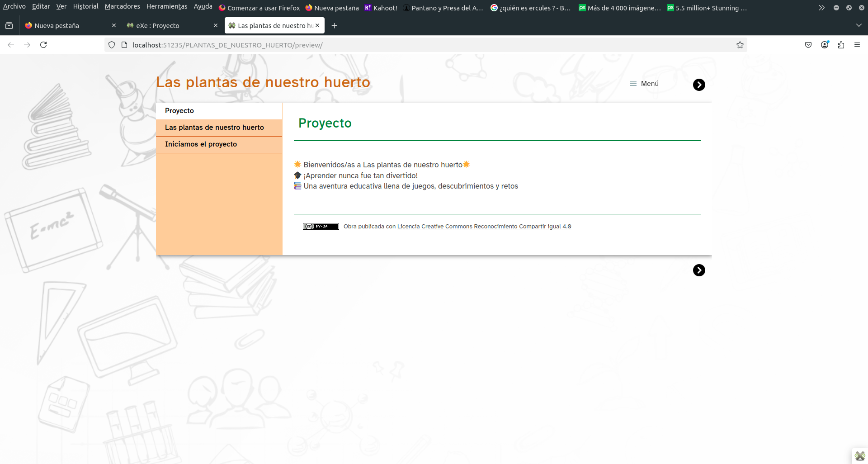Screen dimensions: 868x464
Task: Bookmark this page with the star icon
Action: point(740,45)
